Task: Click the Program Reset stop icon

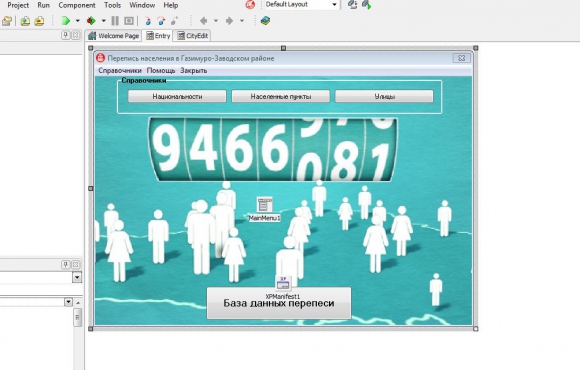Action: click(129, 21)
